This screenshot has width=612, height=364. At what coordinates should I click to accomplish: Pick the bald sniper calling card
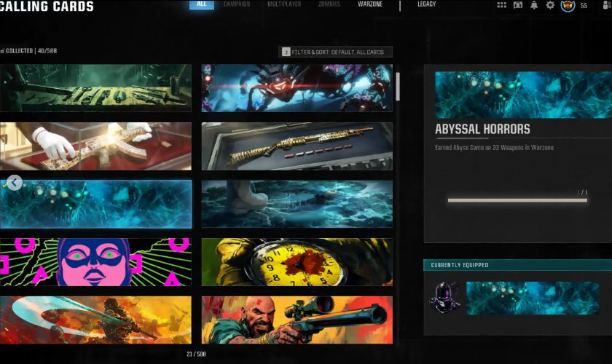(x=297, y=320)
